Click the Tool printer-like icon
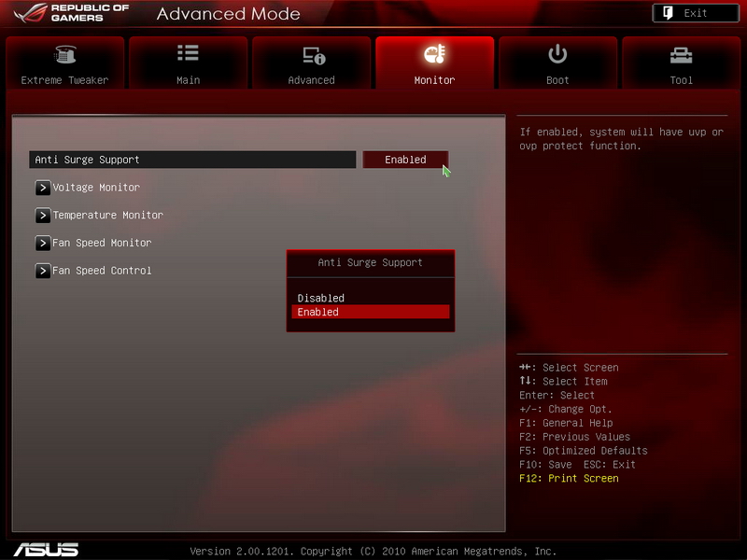This screenshot has height=560, width=747. (x=681, y=55)
